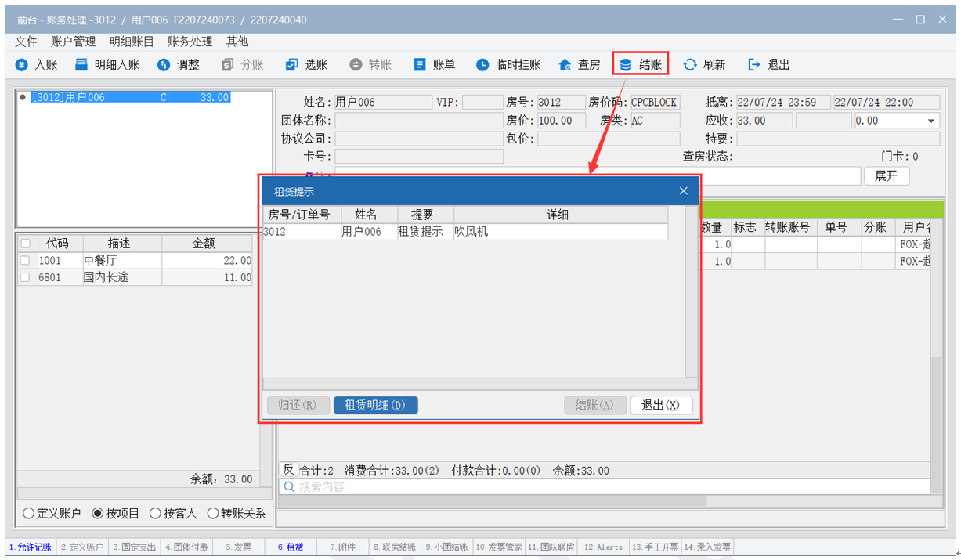The width and height of the screenshot is (961, 560).
Task: Switch to the 12.Alerts tab
Action: click(603, 547)
